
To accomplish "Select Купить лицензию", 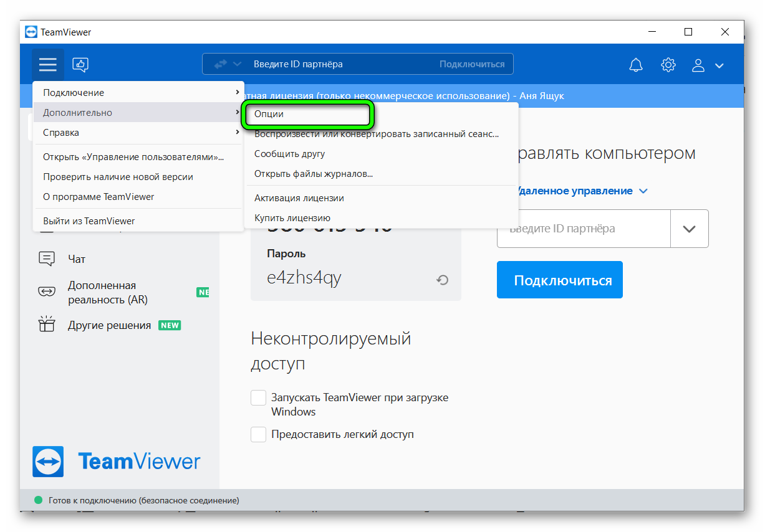I will pos(382,218).
